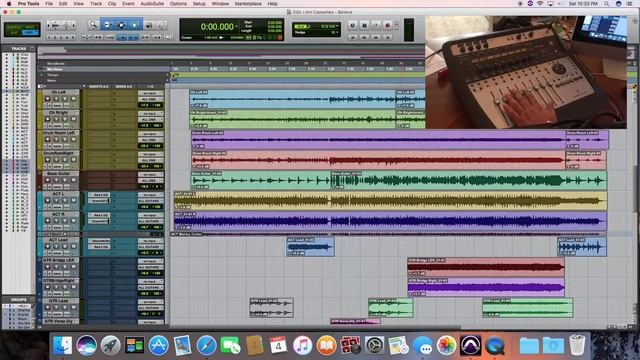640x360 pixels.
Task: Select the Pencil tool
Action: 162,25
